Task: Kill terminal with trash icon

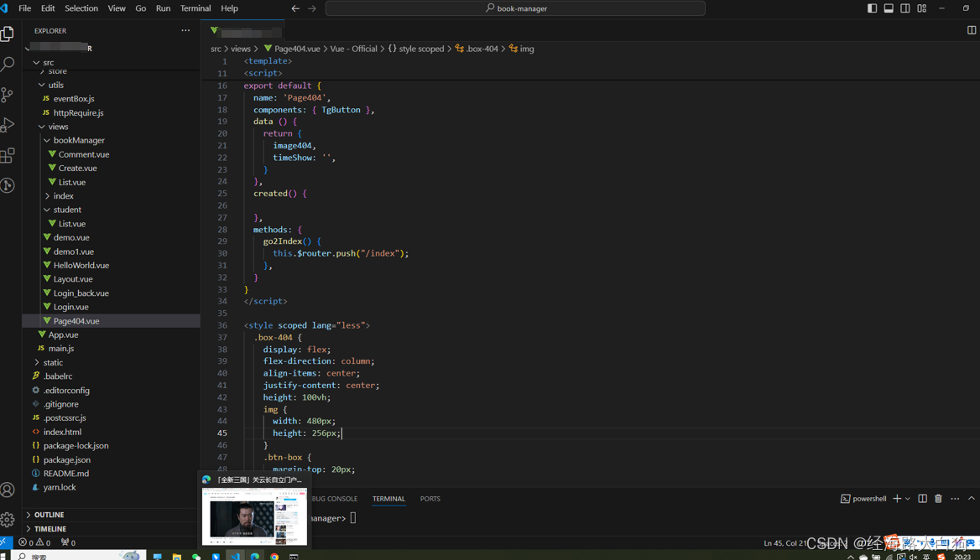Action: 938,498
